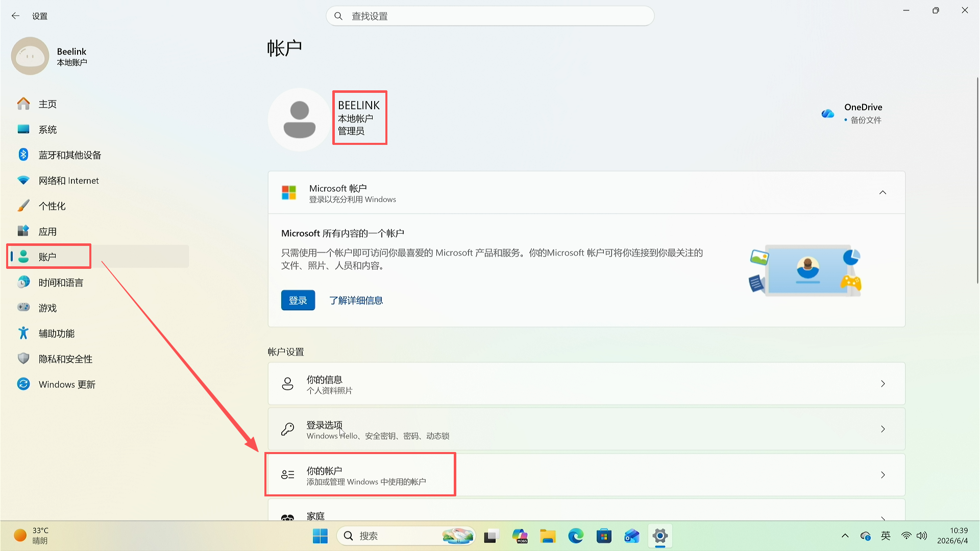Click the Windows 更新 refresh icon
Viewport: 980px width, 551px height.
coord(23,384)
